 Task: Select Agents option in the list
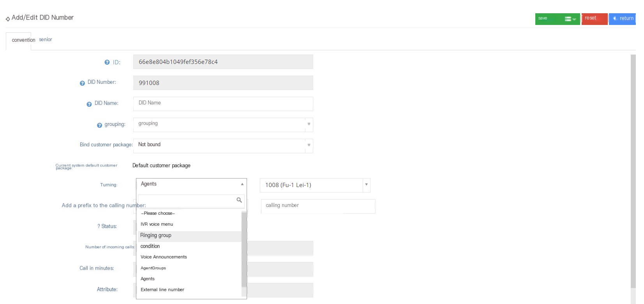(x=190, y=279)
